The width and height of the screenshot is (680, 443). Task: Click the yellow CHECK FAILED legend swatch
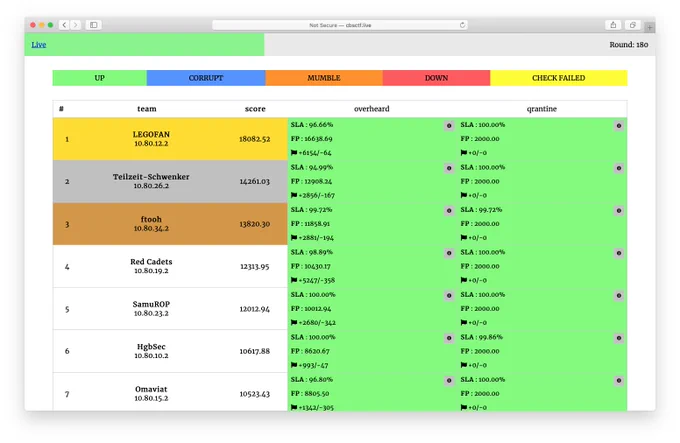point(559,78)
